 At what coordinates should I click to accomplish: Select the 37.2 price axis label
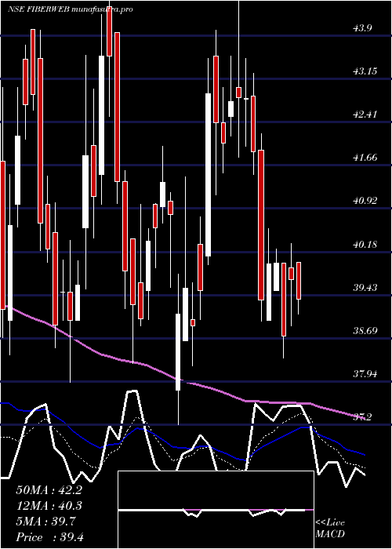click(x=362, y=417)
